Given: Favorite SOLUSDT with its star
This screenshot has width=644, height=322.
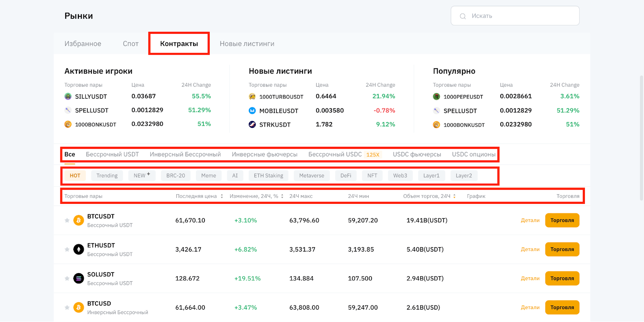Looking at the screenshot, I should click(x=67, y=278).
